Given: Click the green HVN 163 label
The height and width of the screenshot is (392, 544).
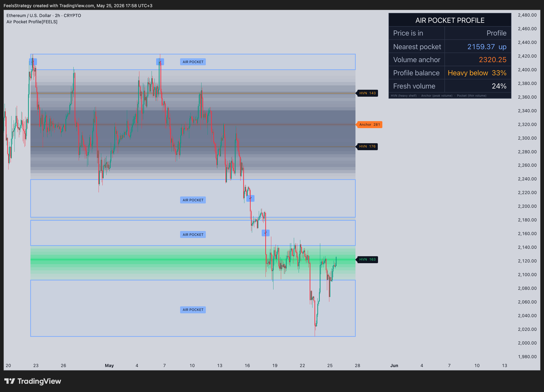Looking at the screenshot, I should click(367, 259).
